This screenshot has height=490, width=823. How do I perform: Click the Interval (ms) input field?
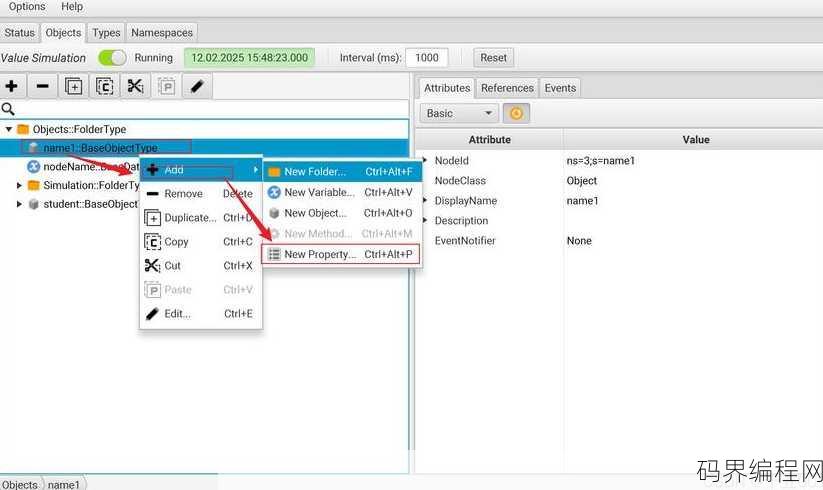[x=427, y=58]
